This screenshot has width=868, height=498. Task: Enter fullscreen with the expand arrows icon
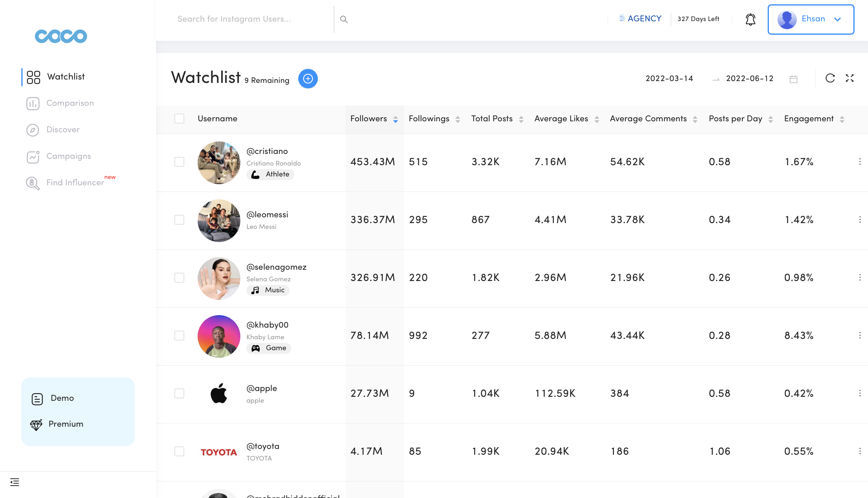click(x=849, y=78)
